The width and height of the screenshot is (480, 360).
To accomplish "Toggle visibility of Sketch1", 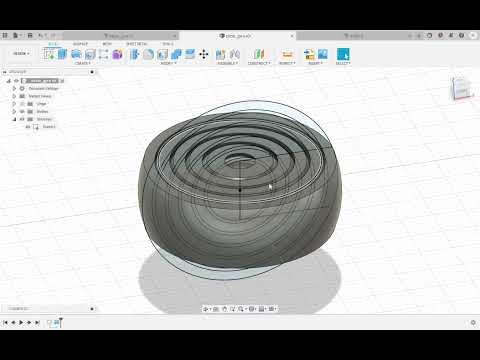I will click(28, 127).
